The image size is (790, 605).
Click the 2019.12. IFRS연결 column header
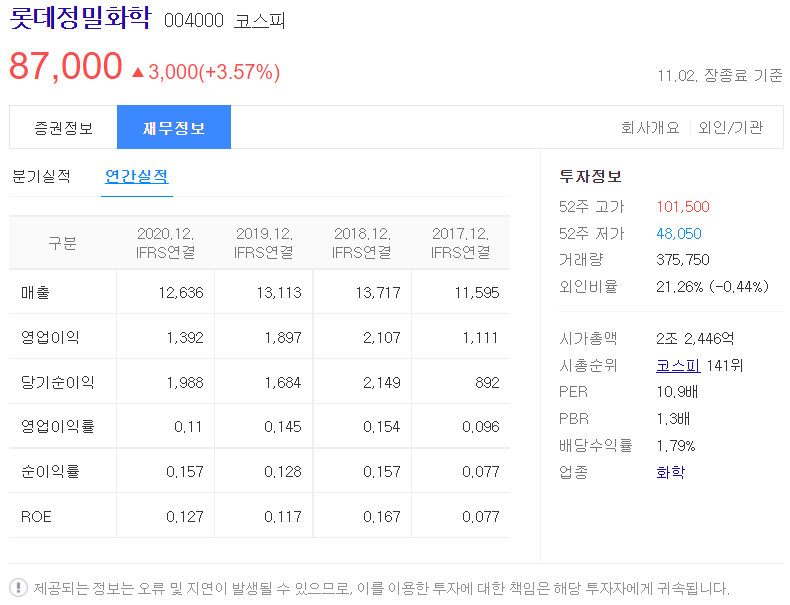264,243
